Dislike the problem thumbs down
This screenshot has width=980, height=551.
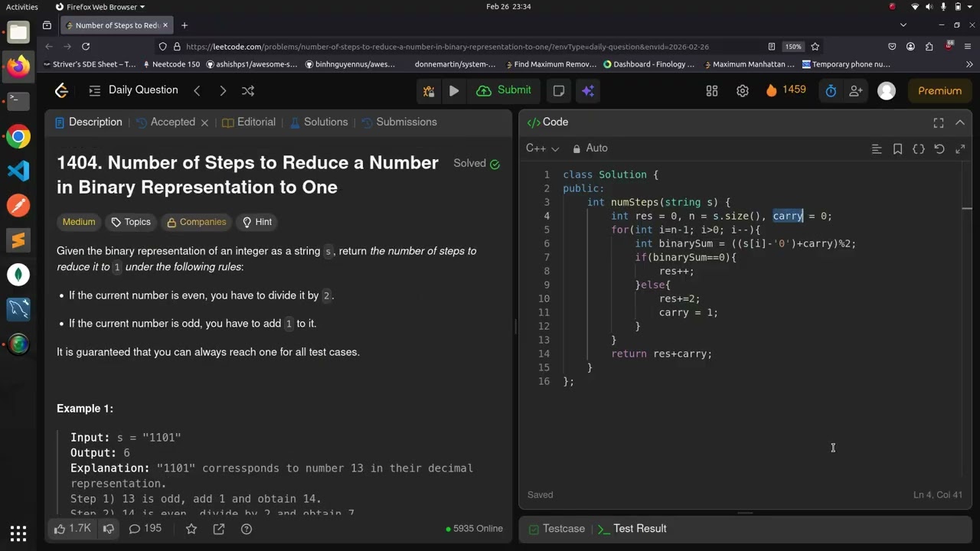tap(109, 529)
